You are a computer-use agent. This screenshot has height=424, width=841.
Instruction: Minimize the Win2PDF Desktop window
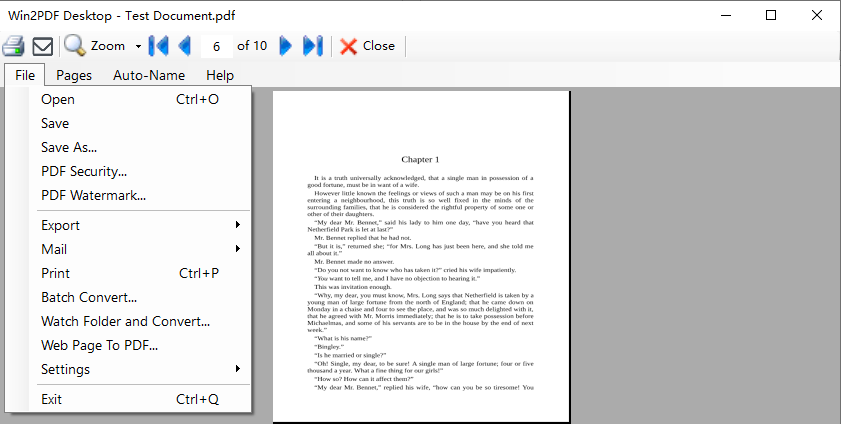tap(726, 16)
